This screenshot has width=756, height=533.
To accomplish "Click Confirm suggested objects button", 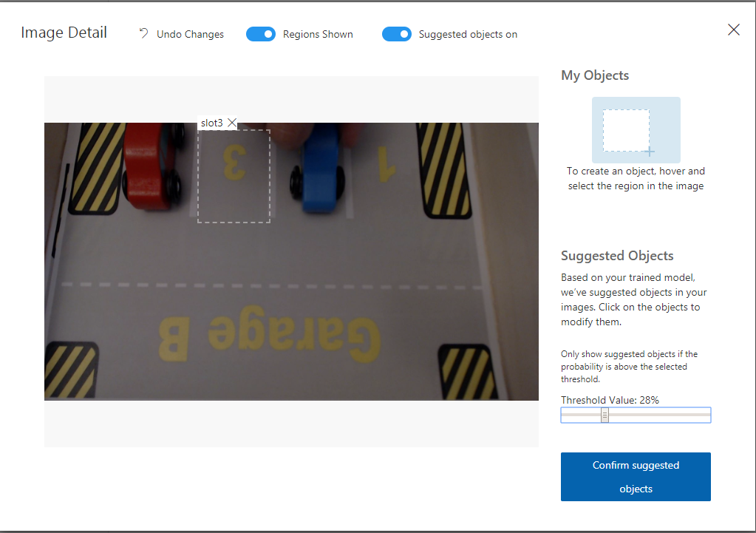I will (636, 477).
